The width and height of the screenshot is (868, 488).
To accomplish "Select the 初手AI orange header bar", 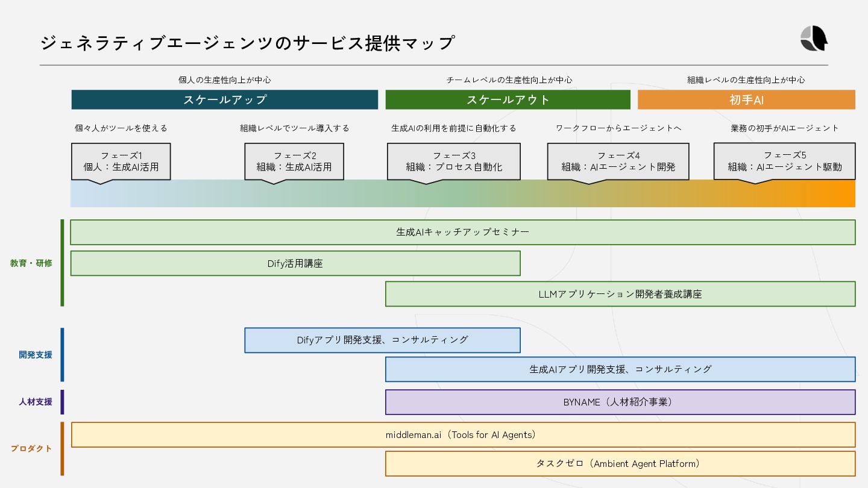I will point(746,100).
